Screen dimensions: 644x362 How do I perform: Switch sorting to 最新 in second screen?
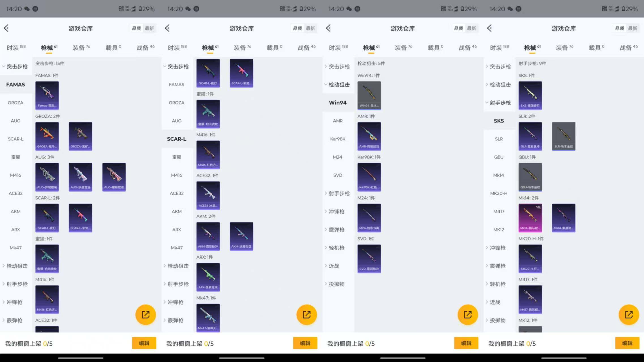pyautogui.click(x=311, y=28)
